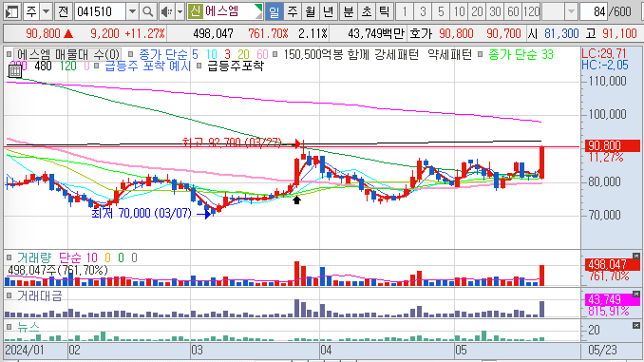Toggle the 종가 단순 5 moving average marker
Viewport: 644px width, 362px height.
click(131, 54)
